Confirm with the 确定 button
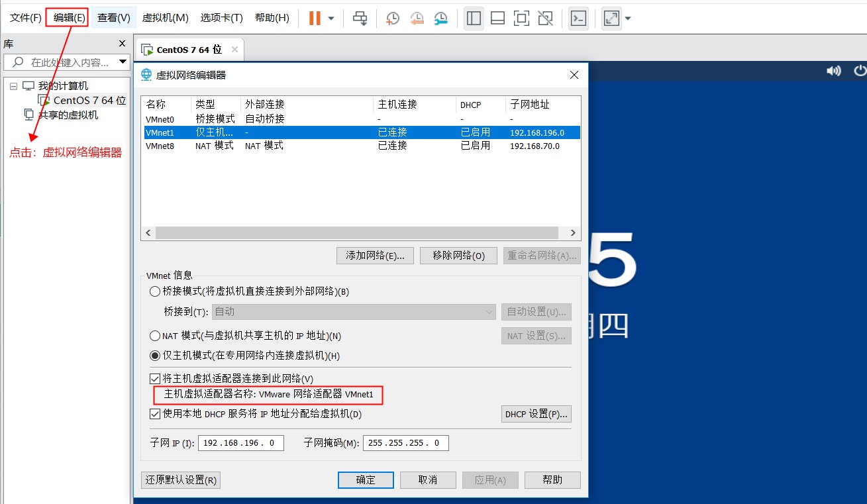 366,480
